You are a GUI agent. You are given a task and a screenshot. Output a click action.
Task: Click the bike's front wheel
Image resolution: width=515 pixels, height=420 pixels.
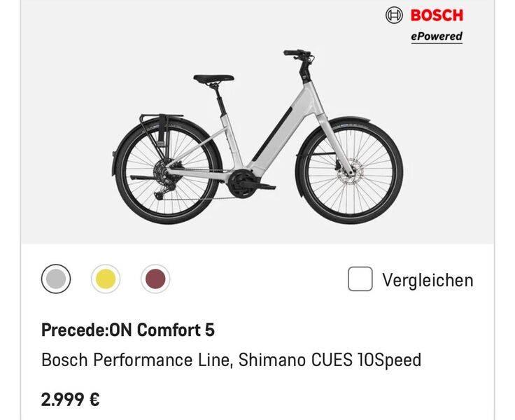(x=349, y=172)
